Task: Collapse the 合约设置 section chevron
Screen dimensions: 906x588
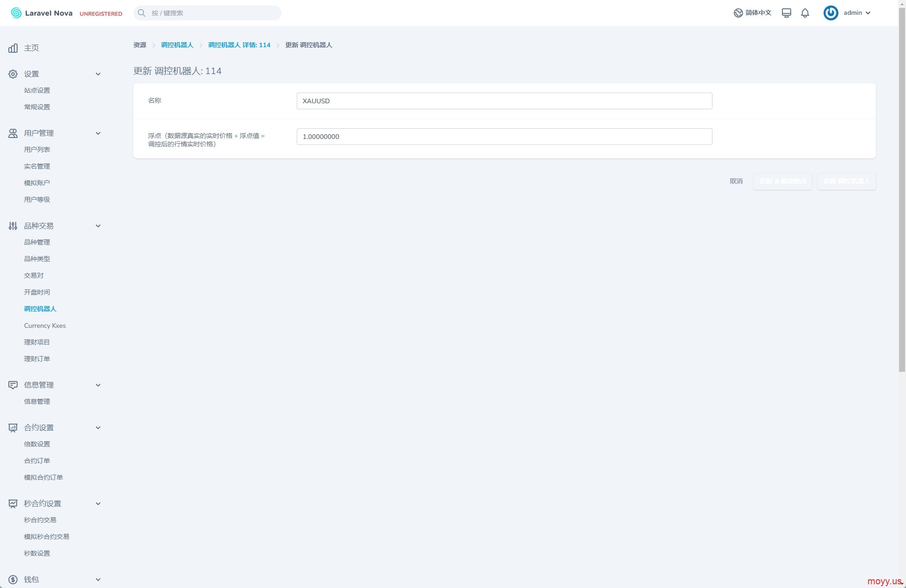Action: pos(98,428)
